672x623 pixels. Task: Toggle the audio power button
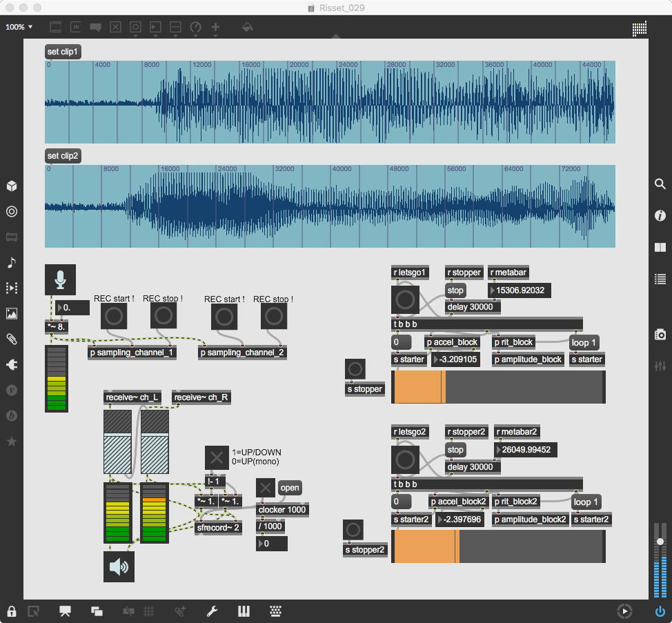pos(660,611)
